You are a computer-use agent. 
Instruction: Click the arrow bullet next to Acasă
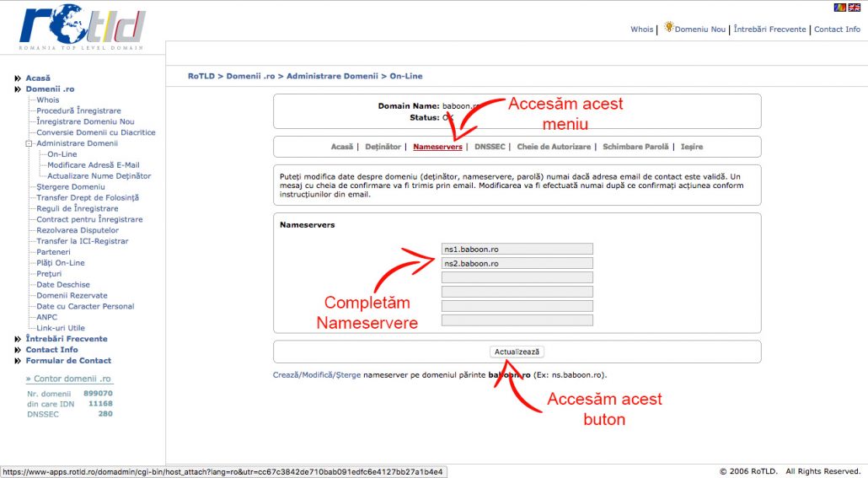tap(18, 78)
